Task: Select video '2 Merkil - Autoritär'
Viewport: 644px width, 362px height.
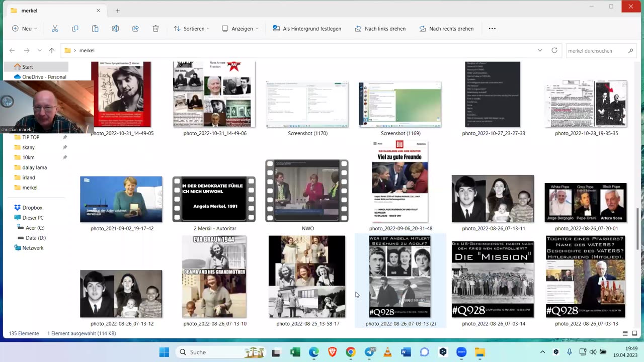Action: point(214,199)
